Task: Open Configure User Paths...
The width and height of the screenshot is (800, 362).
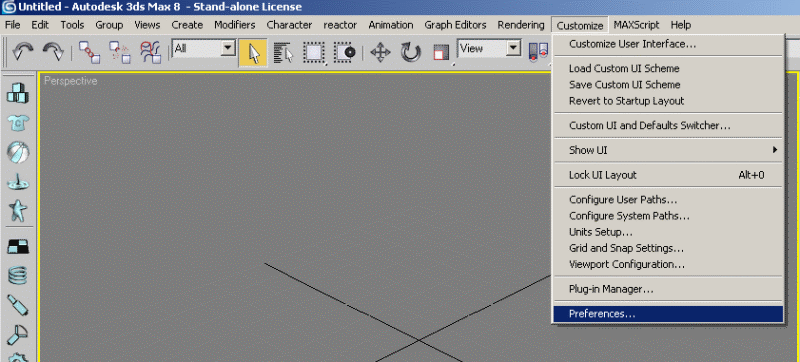Action: click(x=668, y=199)
